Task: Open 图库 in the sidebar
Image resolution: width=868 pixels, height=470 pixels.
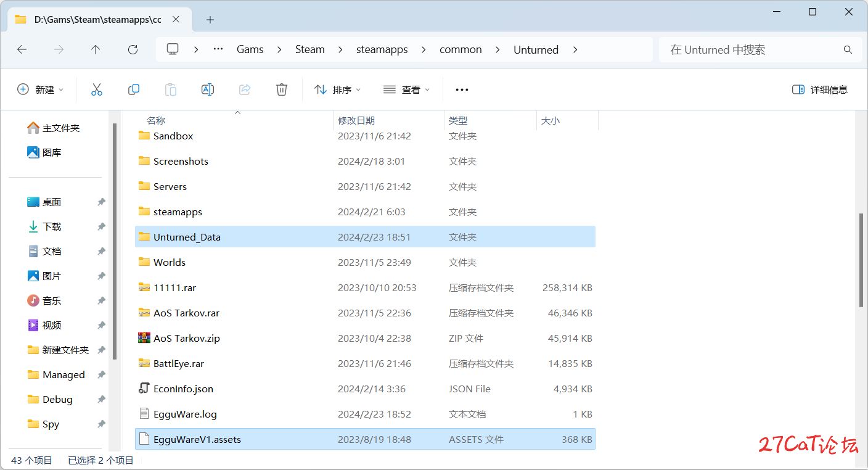Action: [x=44, y=152]
